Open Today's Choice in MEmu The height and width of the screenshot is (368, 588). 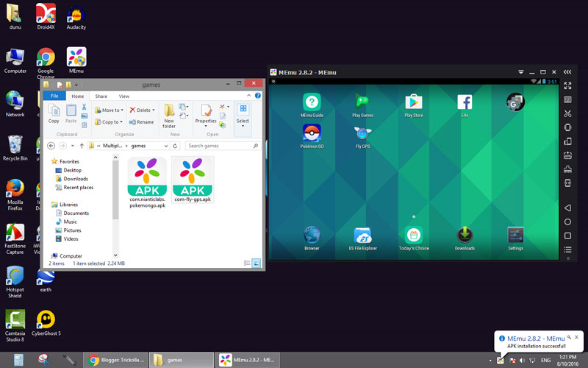414,238
